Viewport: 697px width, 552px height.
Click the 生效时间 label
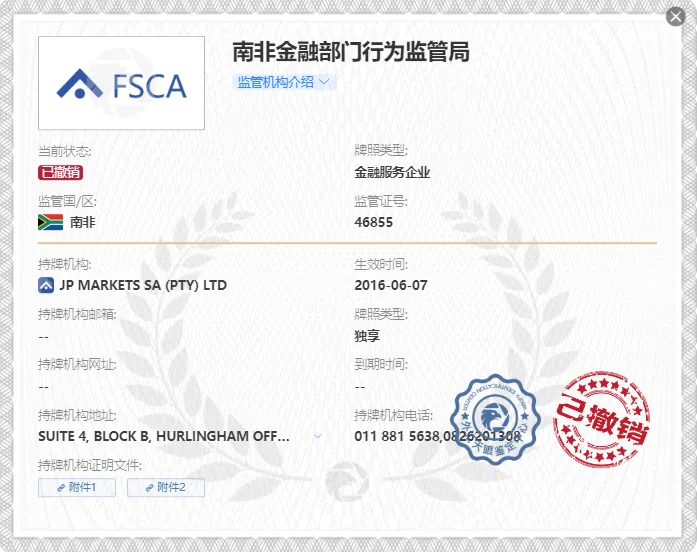point(381,264)
